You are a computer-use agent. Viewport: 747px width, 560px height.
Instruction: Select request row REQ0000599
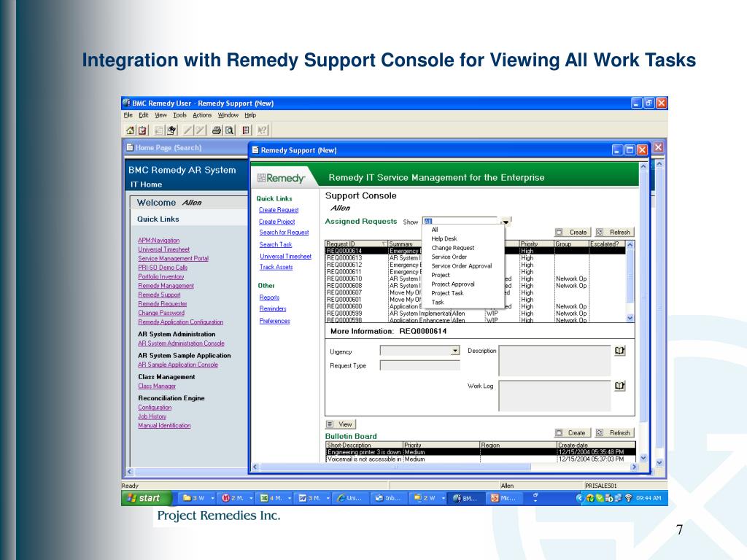(475, 314)
